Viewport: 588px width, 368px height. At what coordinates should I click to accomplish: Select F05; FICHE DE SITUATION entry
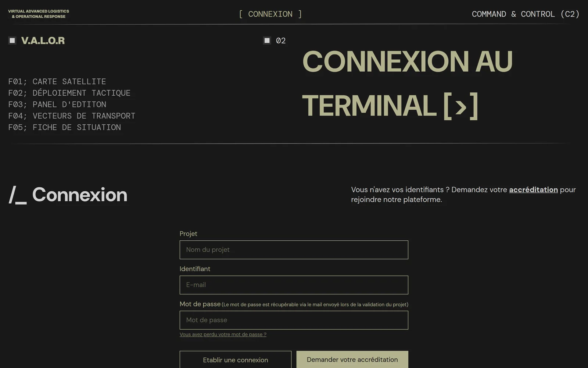64,127
